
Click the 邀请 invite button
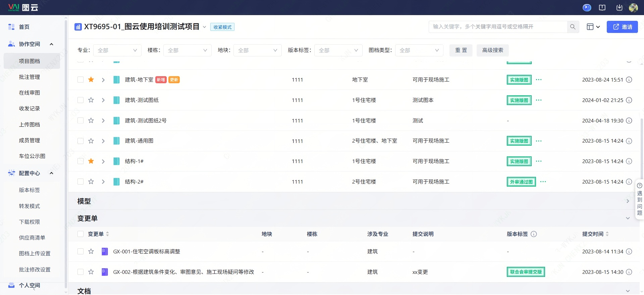pyautogui.click(x=622, y=27)
